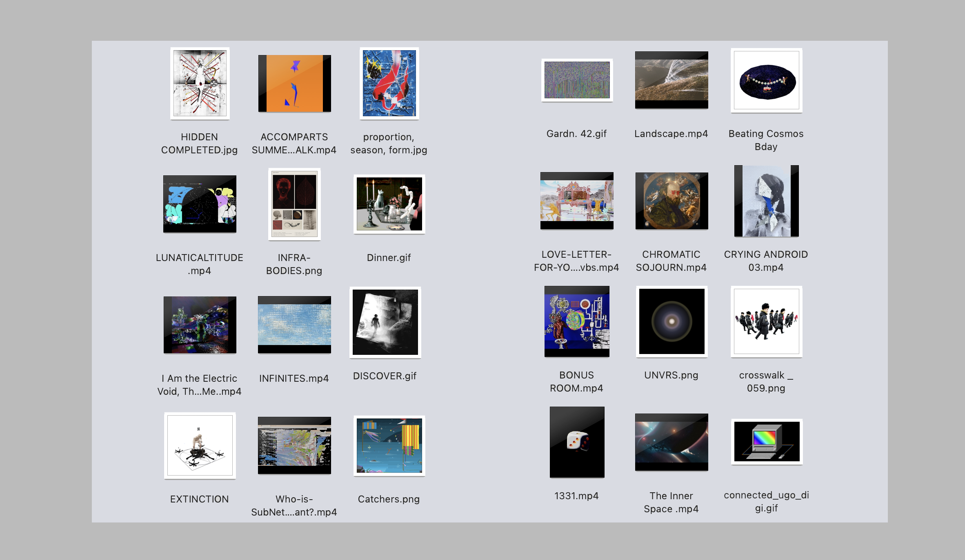Screen dimensions: 965x560
Task: Click the UNVRS.png thumbnail
Action: coord(671,321)
